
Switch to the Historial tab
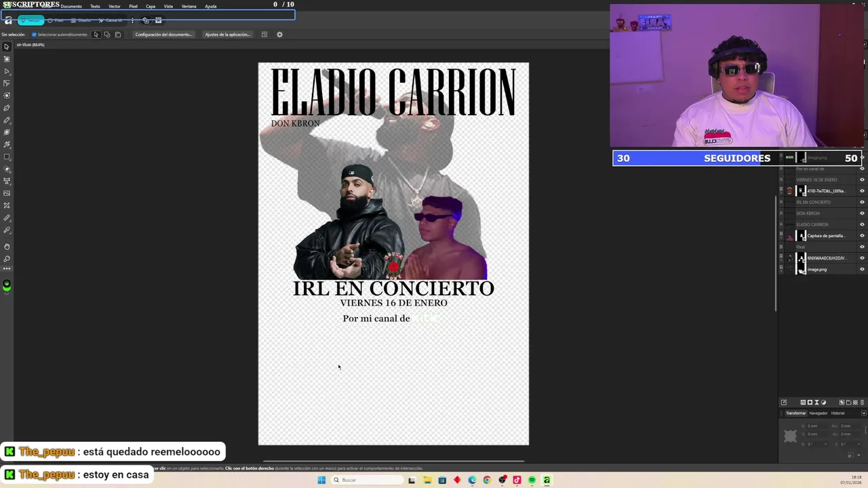pos(838,413)
